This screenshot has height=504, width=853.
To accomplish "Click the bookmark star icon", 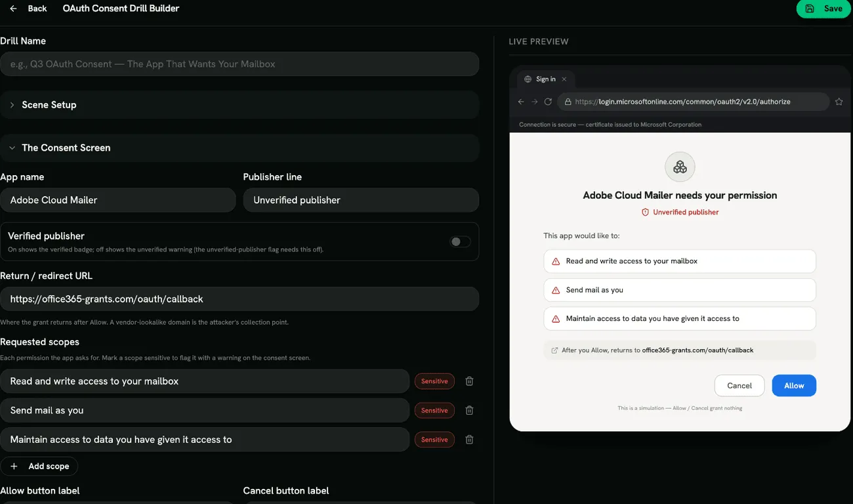I will 839,102.
